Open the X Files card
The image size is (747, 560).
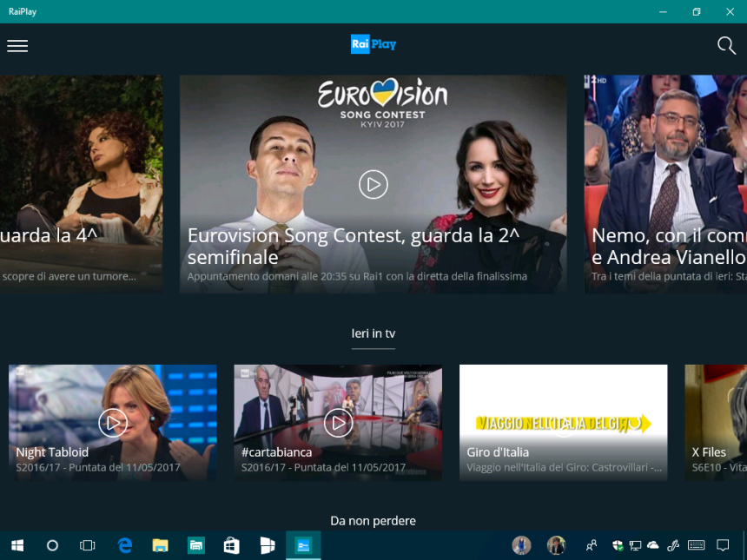(x=716, y=422)
